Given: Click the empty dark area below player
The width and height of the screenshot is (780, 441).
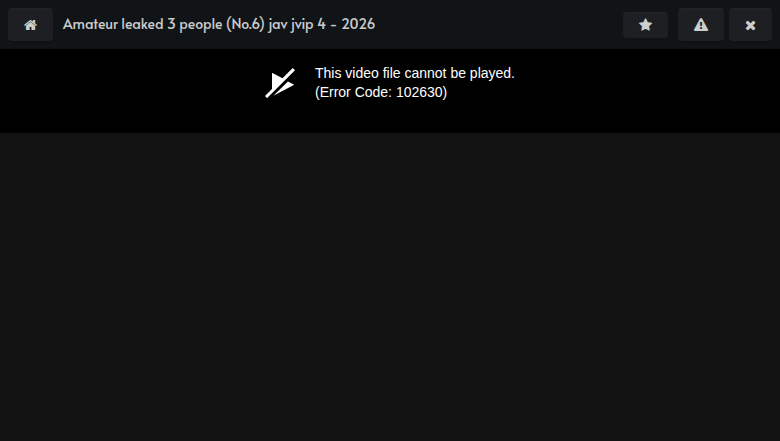Looking at the screenshot, I should pos(390,287).
